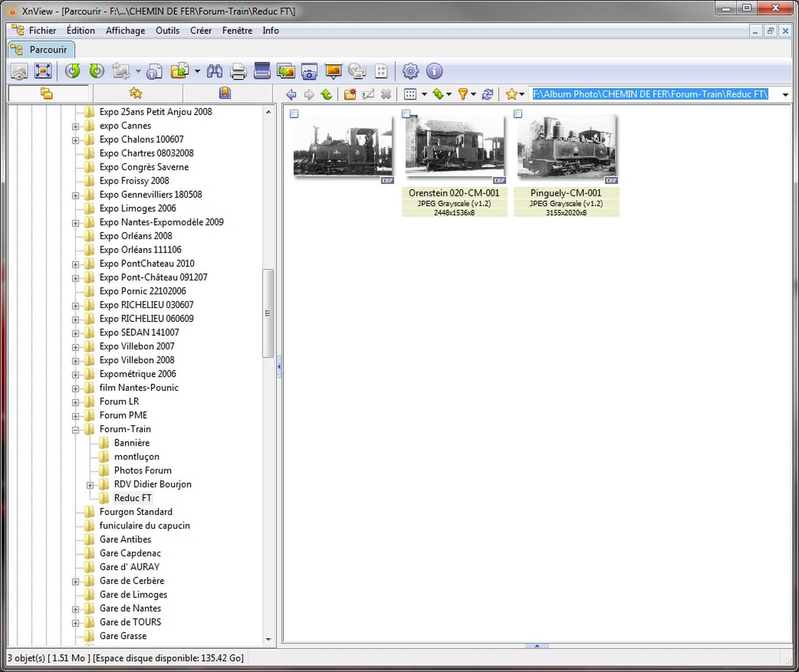Click the printer icon

(238, 71)
